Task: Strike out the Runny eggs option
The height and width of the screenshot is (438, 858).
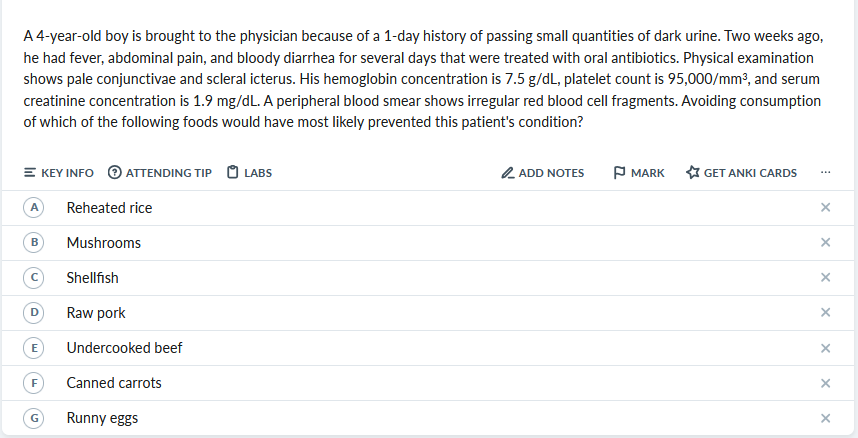Action: pyautogui.click(x=825, y=418)
